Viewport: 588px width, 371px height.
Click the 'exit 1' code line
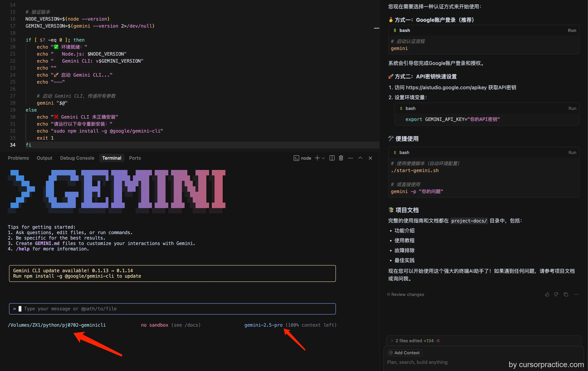45,138
